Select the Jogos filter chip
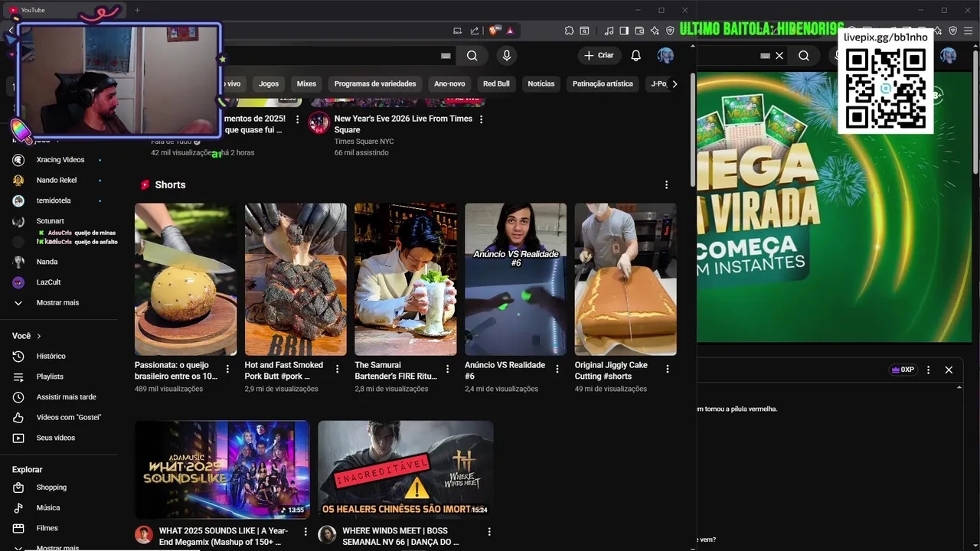This screenshot has height=551, width=980. point(269,84)
